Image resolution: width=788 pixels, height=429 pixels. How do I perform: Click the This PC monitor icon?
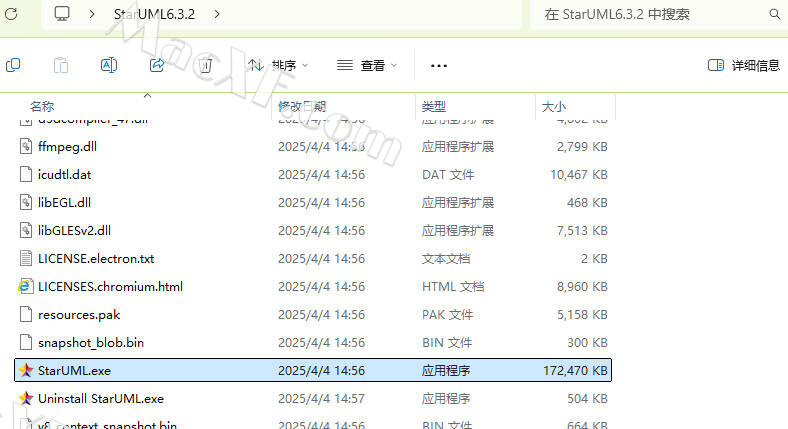click(x=62, y=14)
